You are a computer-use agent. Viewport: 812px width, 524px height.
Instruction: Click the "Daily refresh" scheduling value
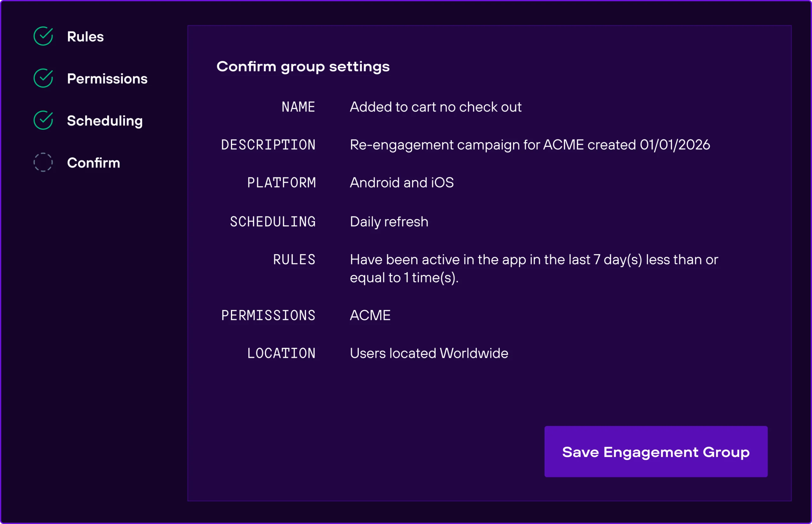[x=389, y=222]
